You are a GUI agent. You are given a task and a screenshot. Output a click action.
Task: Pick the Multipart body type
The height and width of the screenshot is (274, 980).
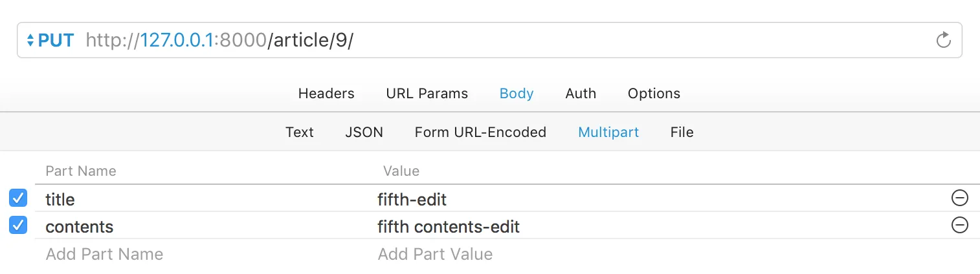[x=608, y=132]
